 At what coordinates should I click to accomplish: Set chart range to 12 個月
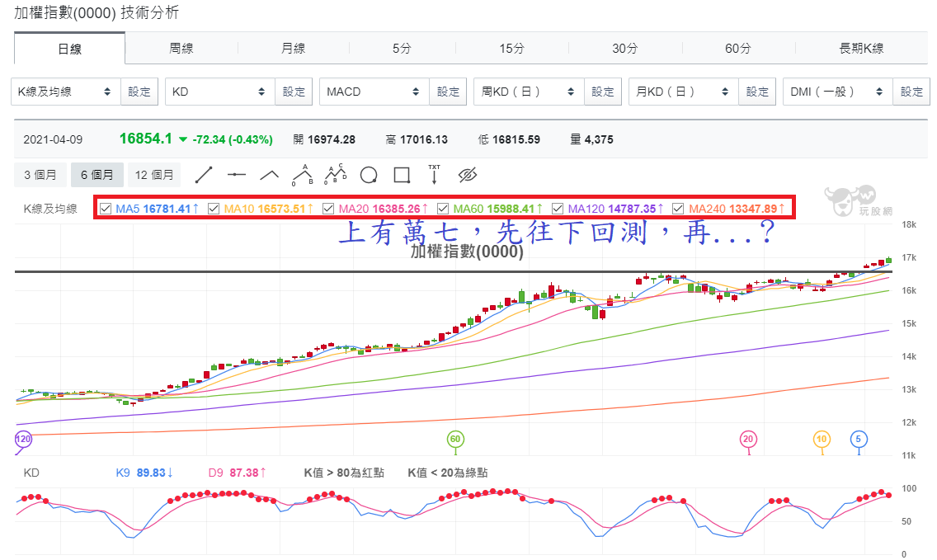click(x=154, y=175)
